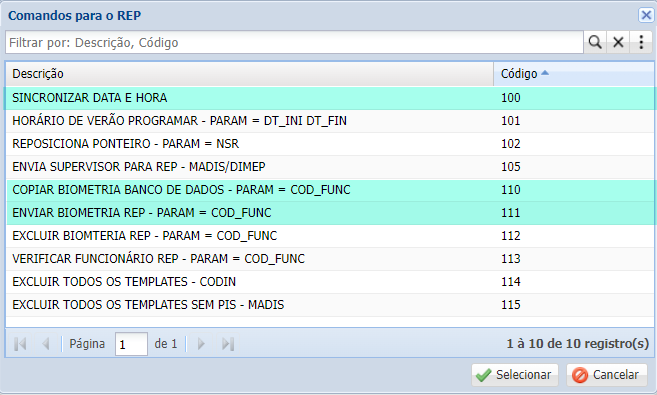The height and width of the screenshot is (395, 657).
Task: Select row EXCLUIR BIOMTERIA REP
Action: pos(330,236)
